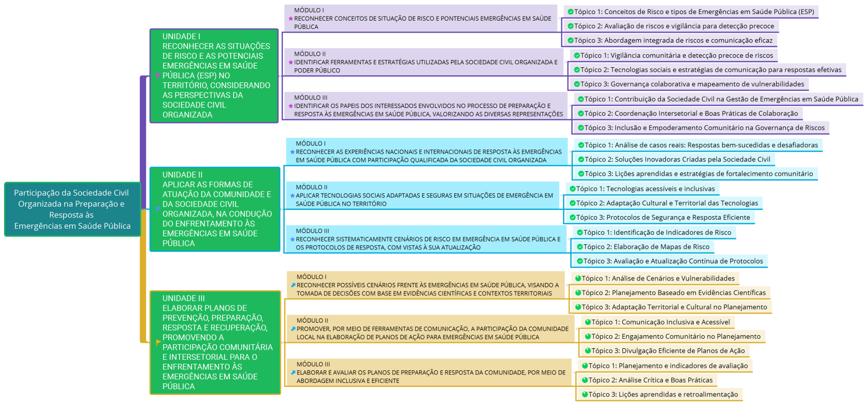Click the yellow flag icon on UNIDADE III

tap(158, 342)
